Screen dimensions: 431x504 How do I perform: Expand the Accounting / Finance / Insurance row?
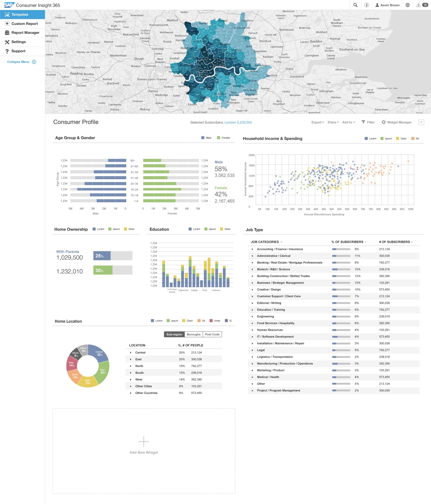(252, 249)
